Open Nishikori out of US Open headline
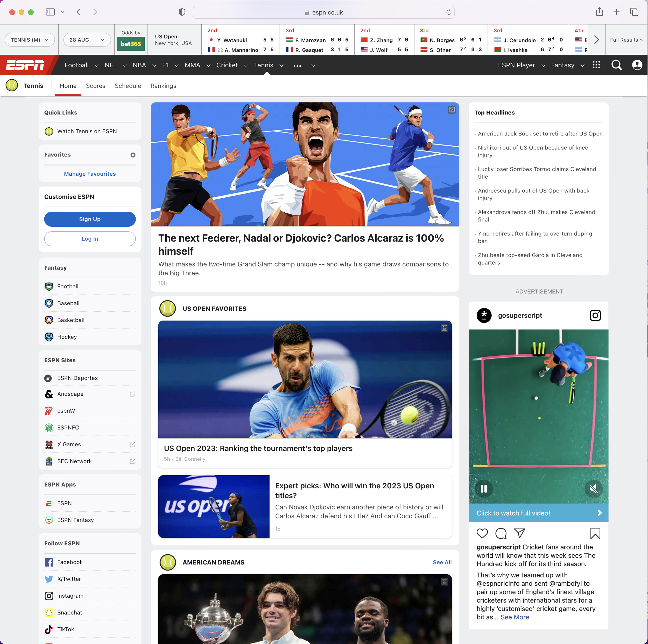Viewport: 648px width, 644px height. click(533, 151)
